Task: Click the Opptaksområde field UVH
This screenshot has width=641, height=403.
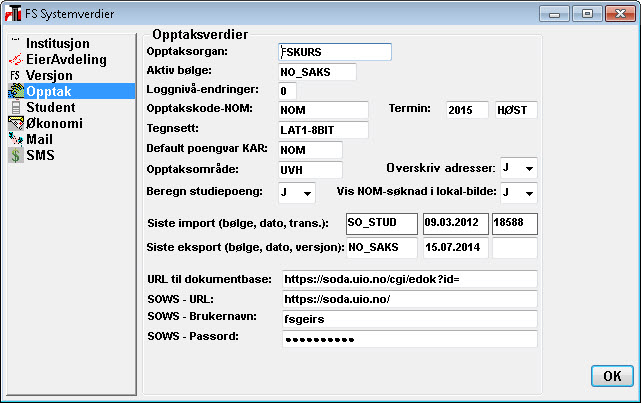Action: (x=310, y=170)
